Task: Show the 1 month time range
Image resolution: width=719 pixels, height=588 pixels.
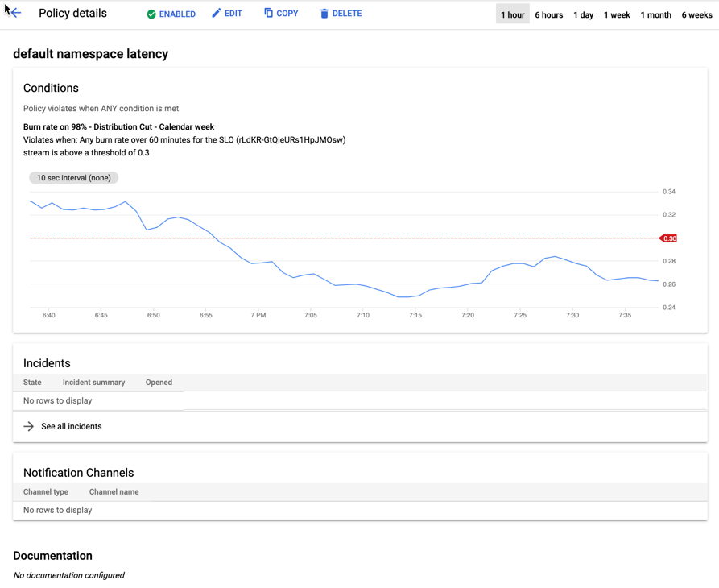Action: coord(655,14)
